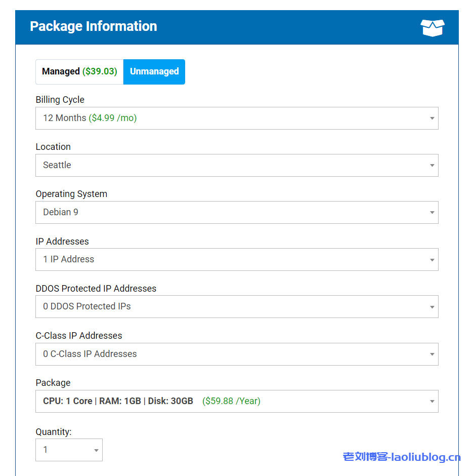
Task: Click the laoliublog.cn watermark link
Action: 402,457
